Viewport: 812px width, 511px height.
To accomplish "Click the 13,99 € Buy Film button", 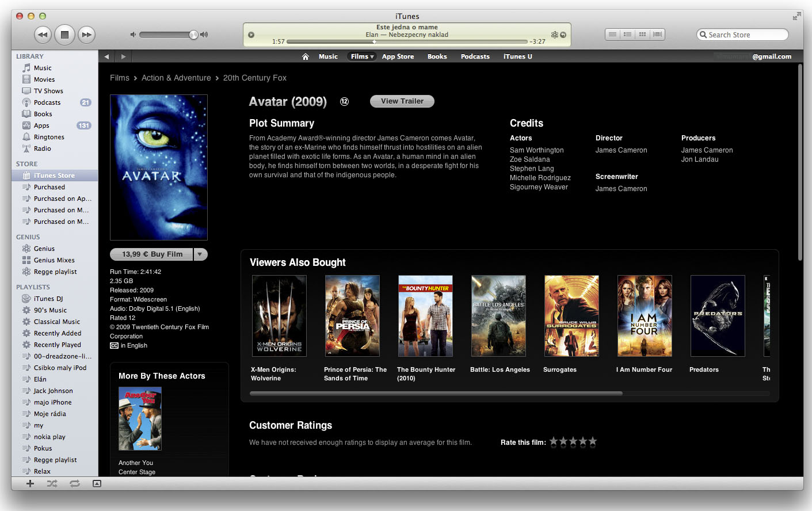I will 152,254.
